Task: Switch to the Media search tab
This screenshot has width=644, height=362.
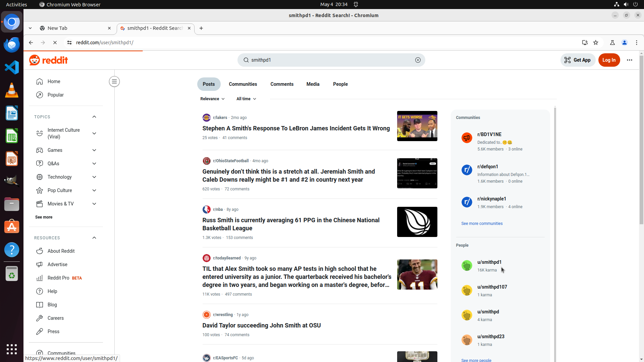Action: coord(313,84)
